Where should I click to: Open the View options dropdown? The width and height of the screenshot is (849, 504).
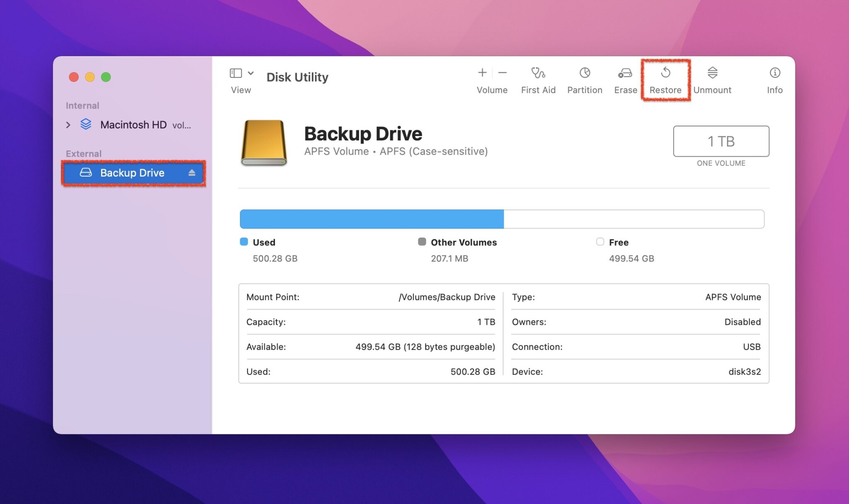coord(250,73)
